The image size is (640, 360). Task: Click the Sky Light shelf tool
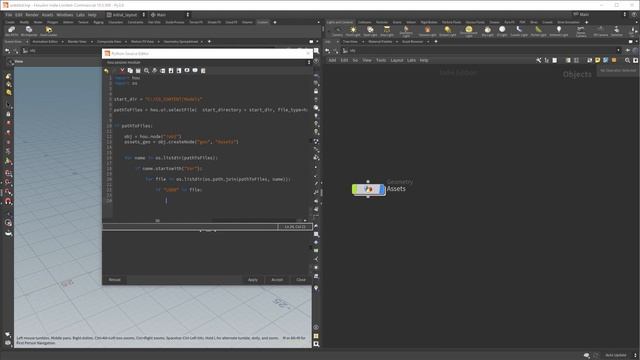[x=487, y=31]
